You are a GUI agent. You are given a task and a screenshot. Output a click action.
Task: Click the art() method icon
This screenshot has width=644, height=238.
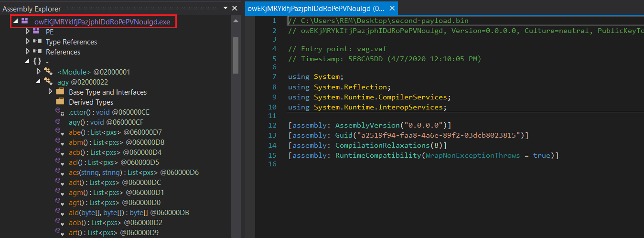coord(60,232)
